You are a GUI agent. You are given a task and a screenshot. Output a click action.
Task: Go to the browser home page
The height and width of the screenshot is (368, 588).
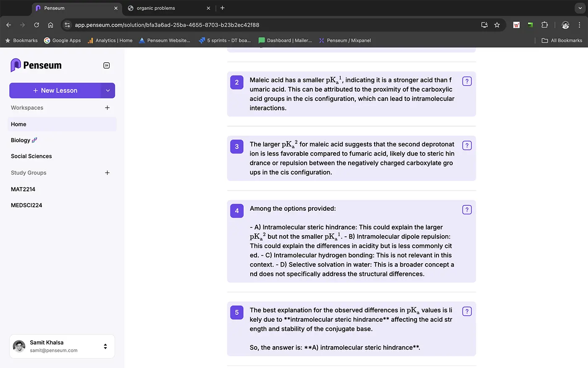pos(50,25)
